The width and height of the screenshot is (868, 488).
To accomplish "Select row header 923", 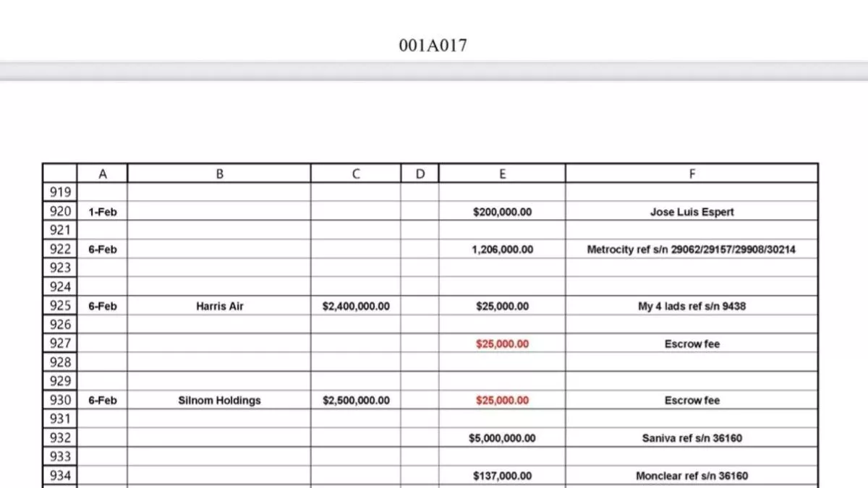I will pyautogui.click(x=60, y=267).
